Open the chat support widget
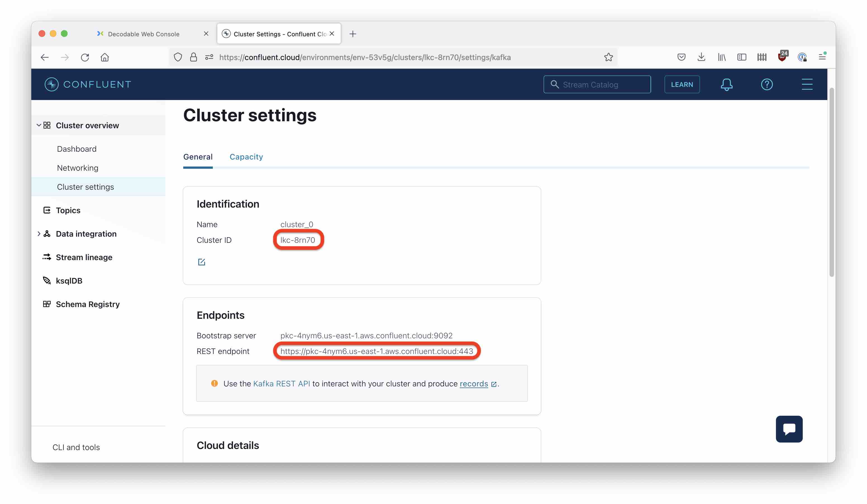This screenshot has width=867, height=504. (789, 429)
